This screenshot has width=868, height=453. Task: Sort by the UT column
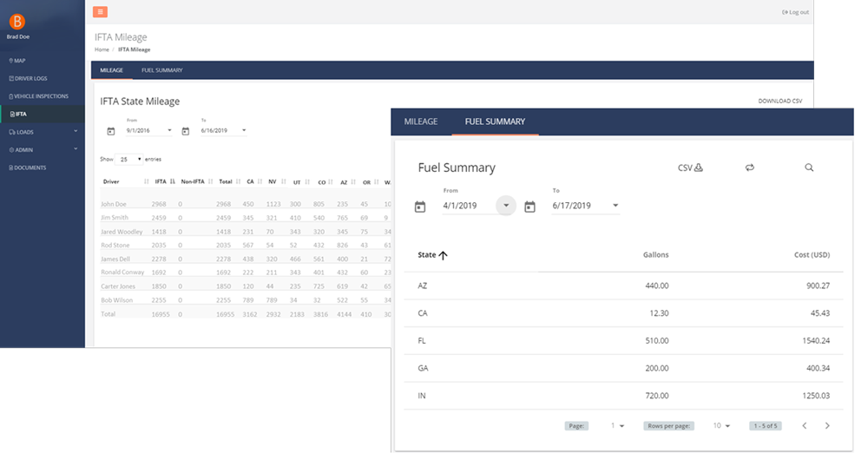(301, 182)
